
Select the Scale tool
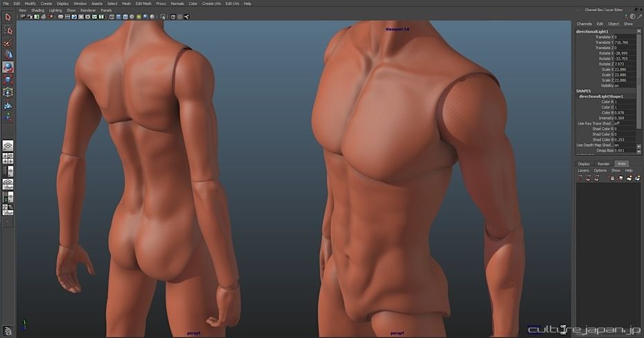[x=8, y=80]
